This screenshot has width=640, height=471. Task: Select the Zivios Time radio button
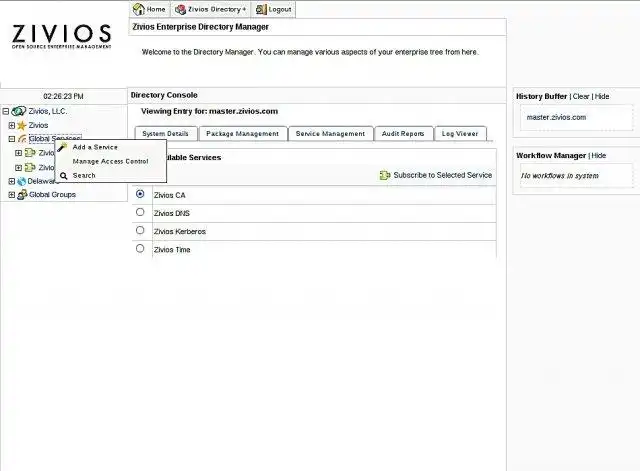tap(140, 248)
